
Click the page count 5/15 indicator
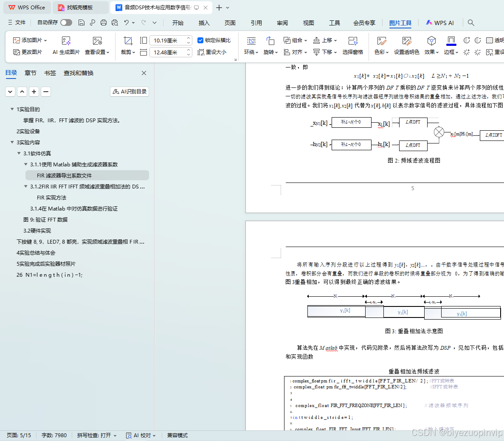coord(19,435)
